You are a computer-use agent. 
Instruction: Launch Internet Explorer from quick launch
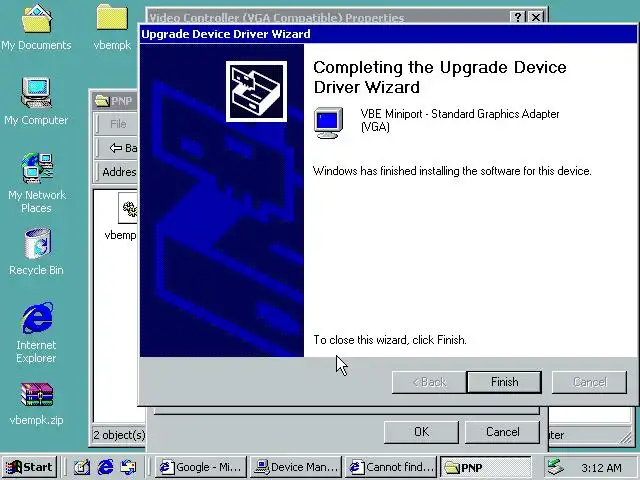click(105, 467)
